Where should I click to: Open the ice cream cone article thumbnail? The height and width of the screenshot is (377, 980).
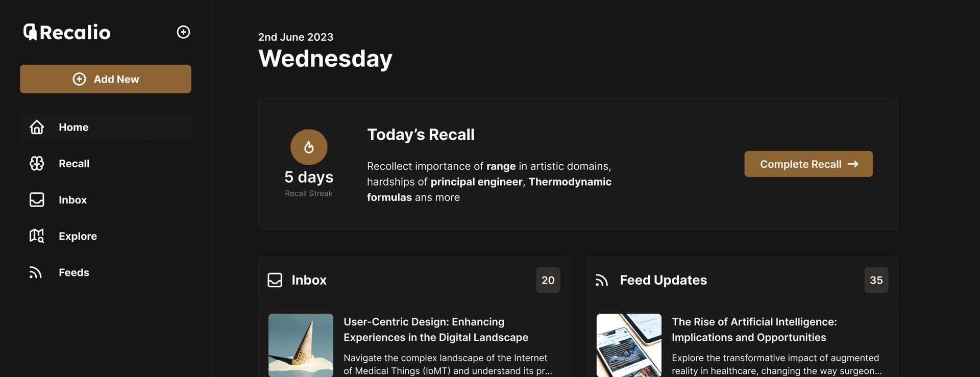click(301, 345)
